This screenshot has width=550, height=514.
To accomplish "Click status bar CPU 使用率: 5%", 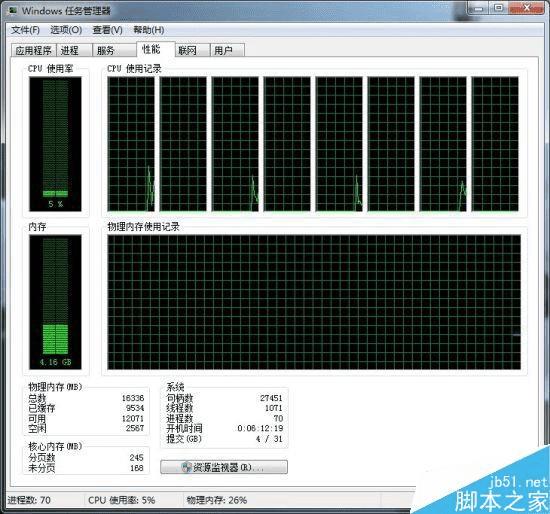I will 122,500.
